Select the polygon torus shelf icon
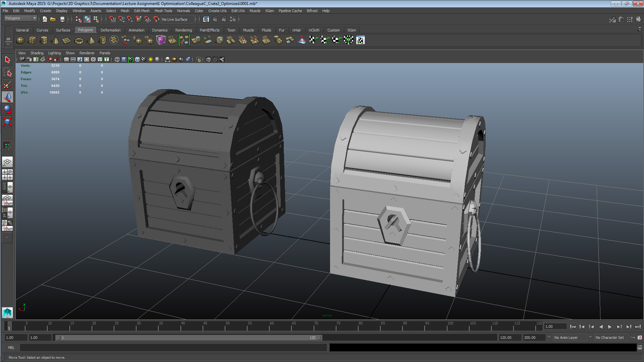 pyautogui.click(x=79, y=41)
